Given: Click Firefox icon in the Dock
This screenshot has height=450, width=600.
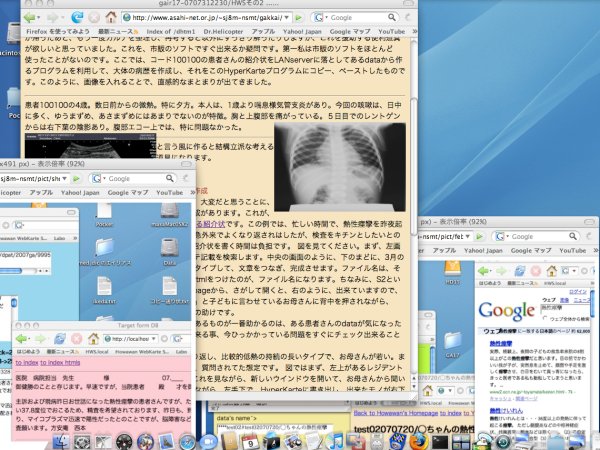Looking at the screenshot, I should pos(419,442).
